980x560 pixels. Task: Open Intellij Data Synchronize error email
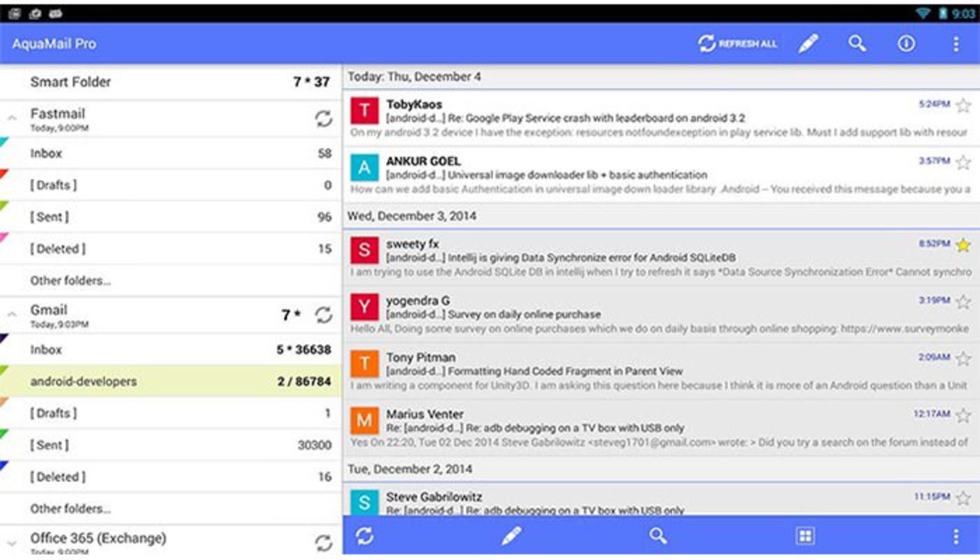[560, 258]
